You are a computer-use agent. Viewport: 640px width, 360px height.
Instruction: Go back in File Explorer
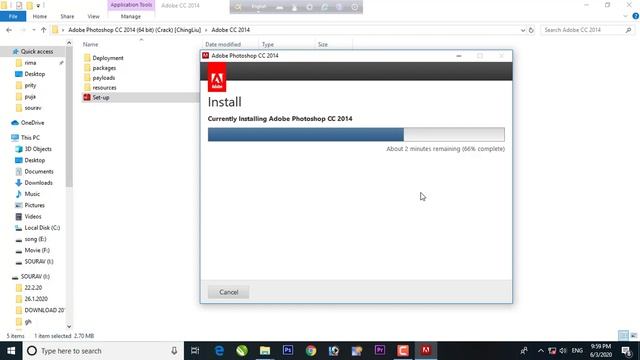point(9,30)
